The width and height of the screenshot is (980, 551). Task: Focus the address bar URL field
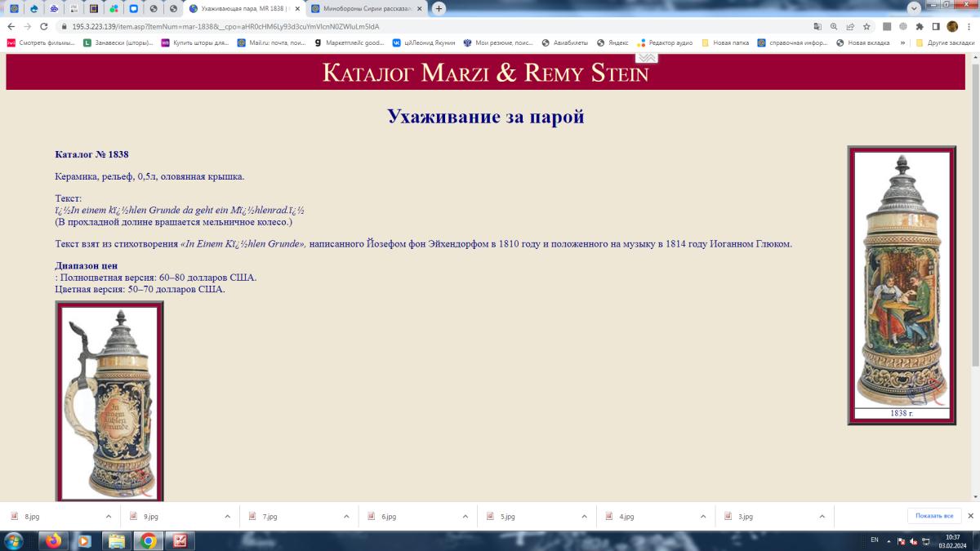coord(433,26)
